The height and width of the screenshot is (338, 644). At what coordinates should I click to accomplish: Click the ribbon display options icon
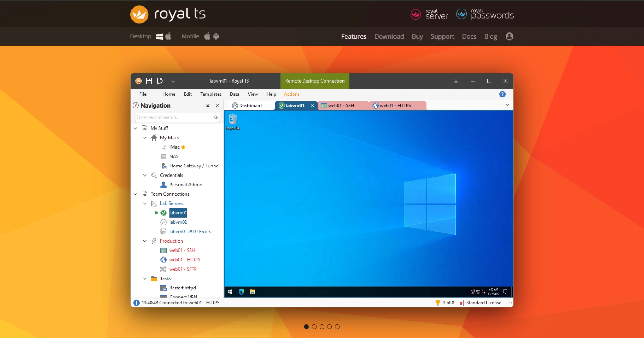(x=456, y=81)
